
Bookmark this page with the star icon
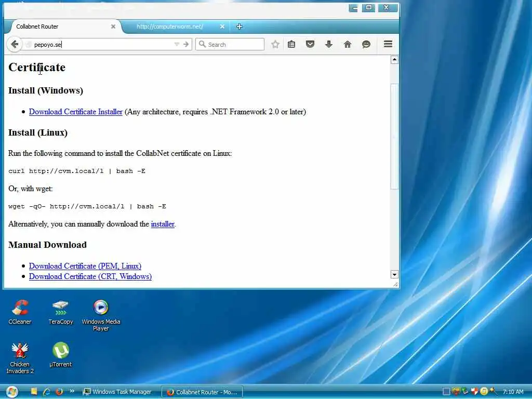tap(275, 45)
